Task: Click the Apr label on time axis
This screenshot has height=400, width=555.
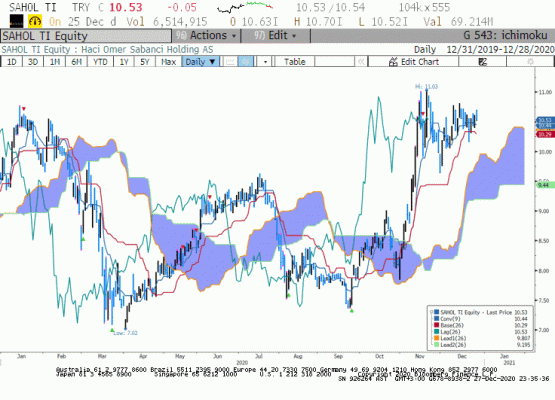Action: click(x=143, y=356)
